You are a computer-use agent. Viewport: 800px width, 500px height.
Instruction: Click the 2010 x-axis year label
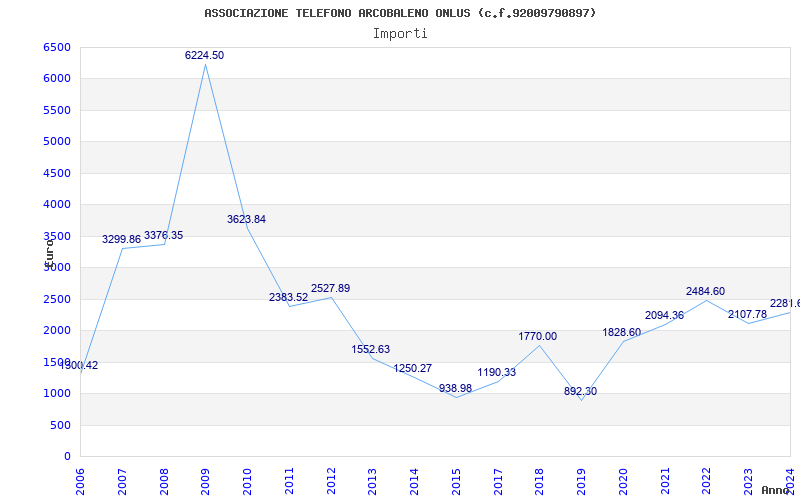[247, 482]
